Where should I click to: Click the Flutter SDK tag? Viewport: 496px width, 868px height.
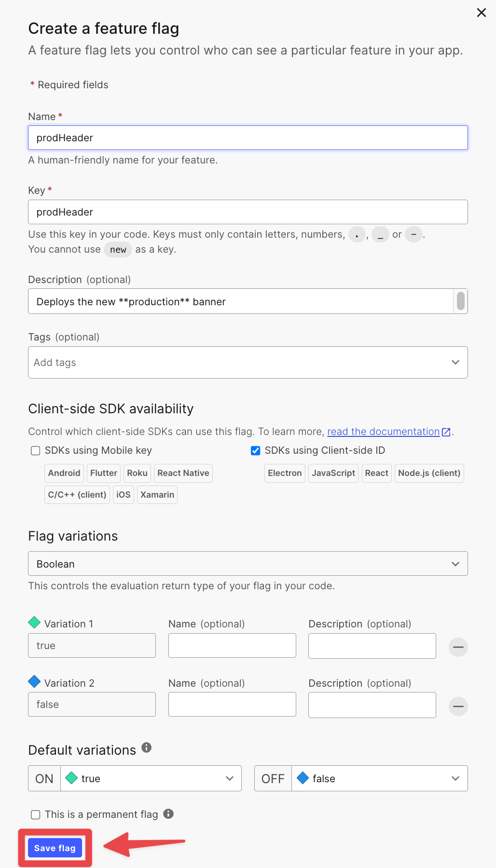(x=104, y=473)
